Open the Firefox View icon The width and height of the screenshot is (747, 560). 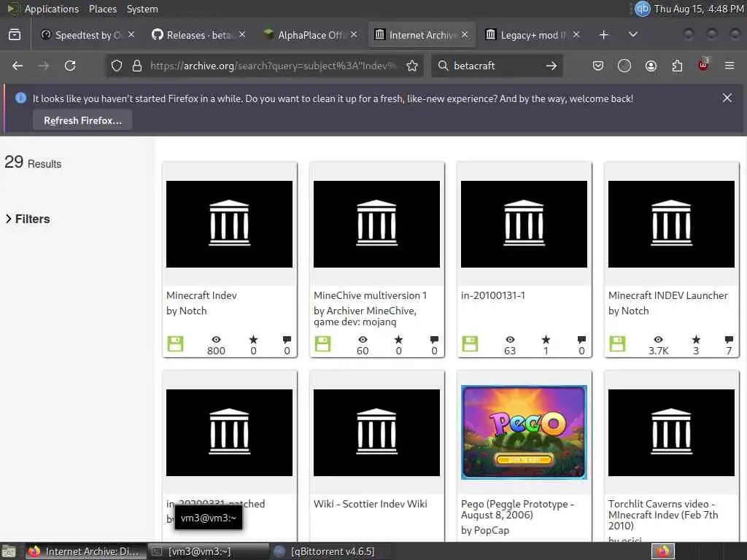15,35
